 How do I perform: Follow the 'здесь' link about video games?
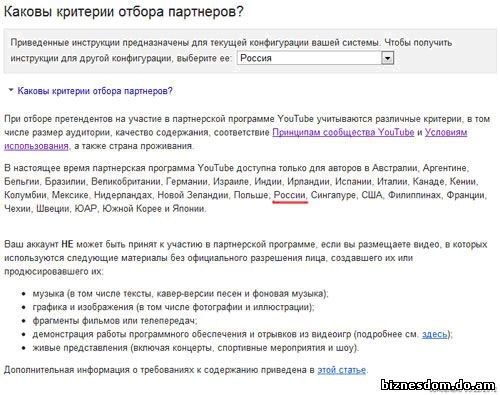[x=435, y=334]
